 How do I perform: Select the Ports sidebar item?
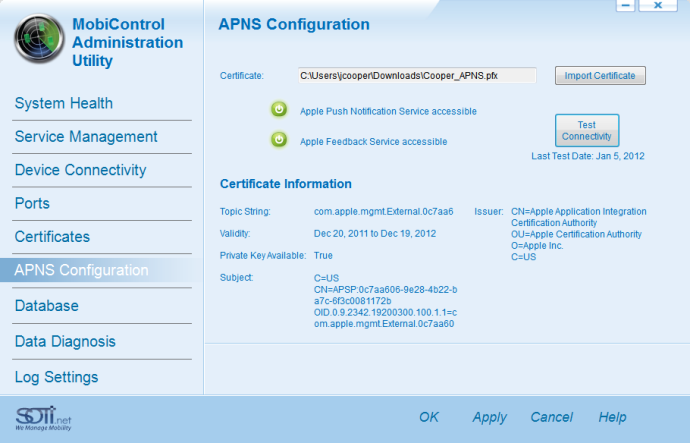point(32,204)
